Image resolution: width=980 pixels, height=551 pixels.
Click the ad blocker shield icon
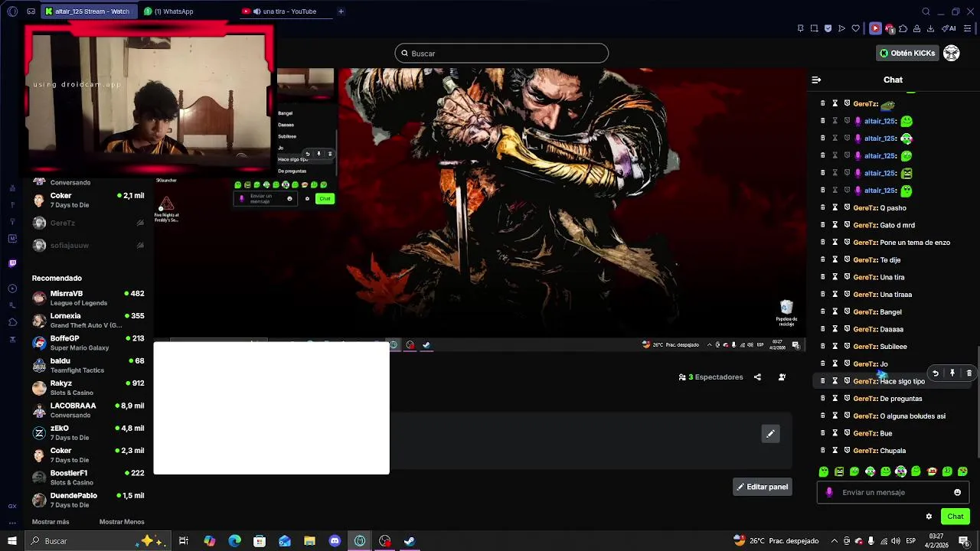coord(828,28)
